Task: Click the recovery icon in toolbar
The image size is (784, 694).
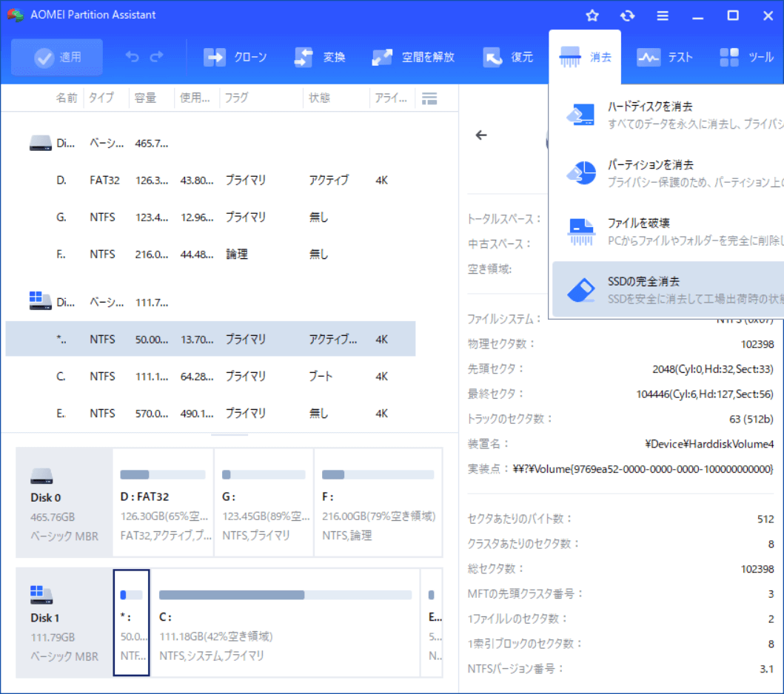Action: point(492,57)
